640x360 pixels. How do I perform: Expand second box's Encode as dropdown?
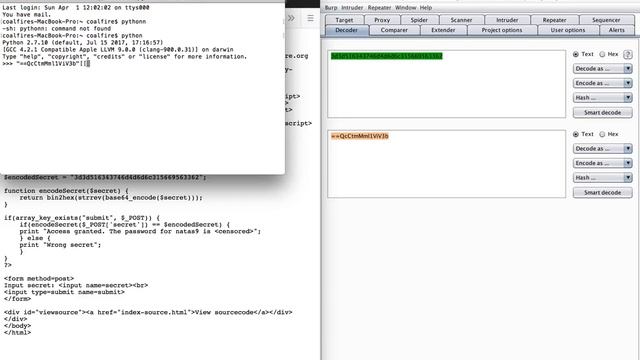[602, 163]
